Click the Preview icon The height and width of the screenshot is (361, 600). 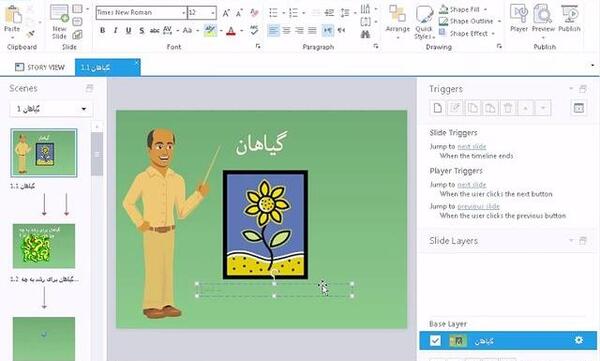coord(542,14)
